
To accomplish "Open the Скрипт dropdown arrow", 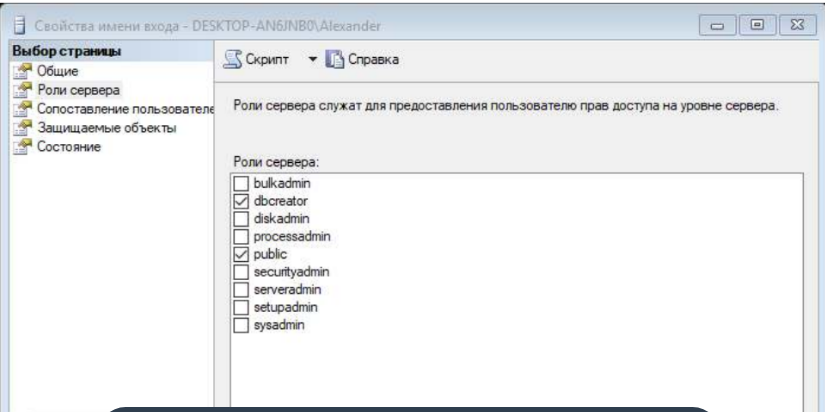I will pyautogui.click(x=313, y=60).
